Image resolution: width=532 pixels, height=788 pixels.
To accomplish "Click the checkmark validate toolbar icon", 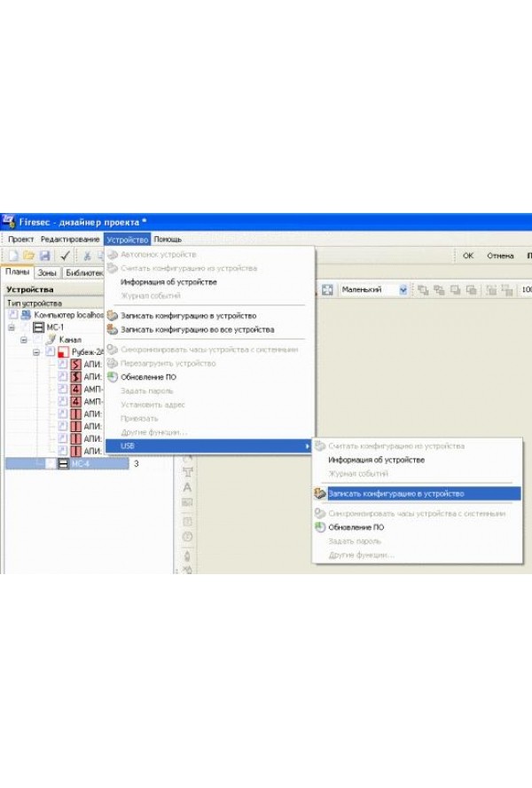I will (65, 256).
